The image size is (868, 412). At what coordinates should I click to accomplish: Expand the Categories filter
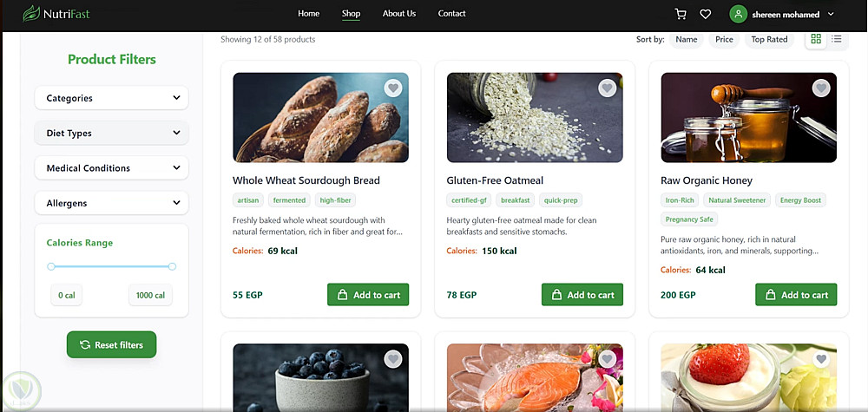pos(112,98)
